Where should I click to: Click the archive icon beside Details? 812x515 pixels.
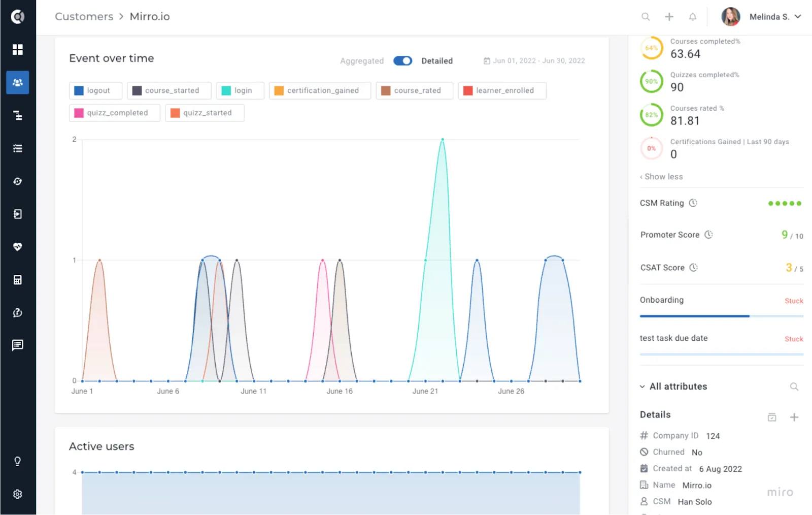[772, 417]
